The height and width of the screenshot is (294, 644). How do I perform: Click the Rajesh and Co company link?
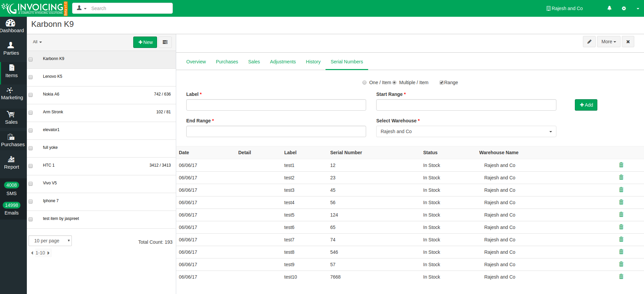pyautogui.click(x=565, y=8)
